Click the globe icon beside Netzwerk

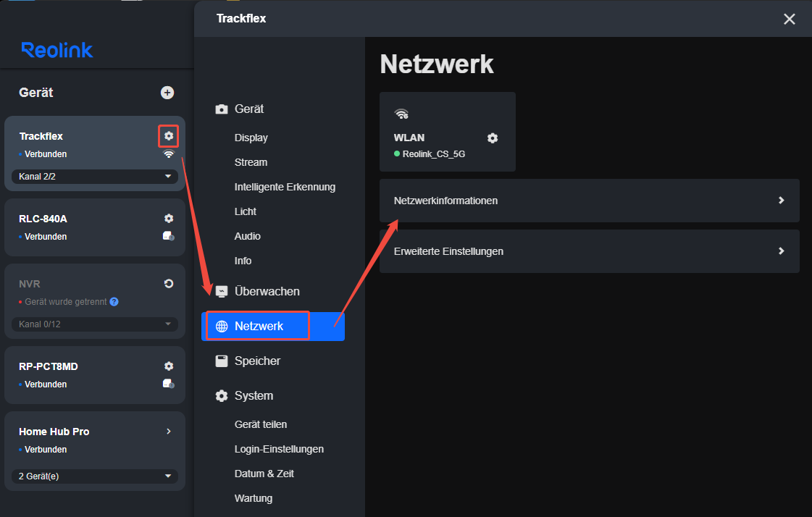(x=222, y=326)
